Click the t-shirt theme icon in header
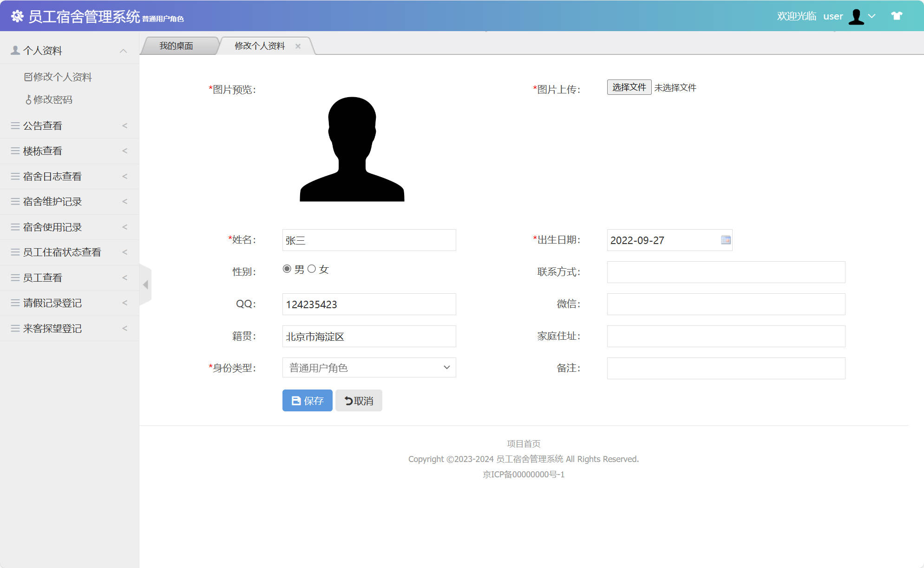This screenshot has height=568, width=924. point(896,15)
